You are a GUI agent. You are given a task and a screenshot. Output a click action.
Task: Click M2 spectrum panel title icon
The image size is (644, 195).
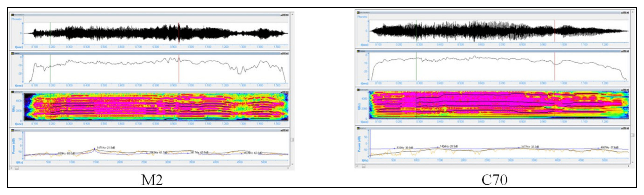click(13, 130)
